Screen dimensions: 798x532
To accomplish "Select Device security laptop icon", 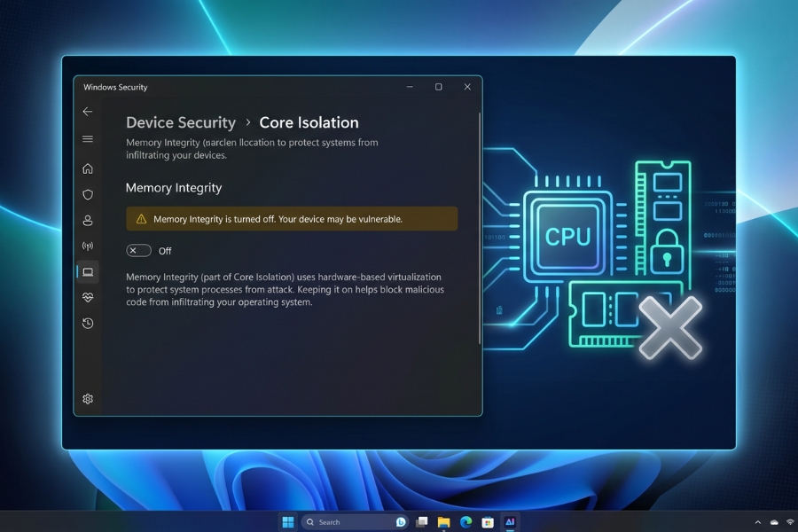I will click(x=88, y=272).
